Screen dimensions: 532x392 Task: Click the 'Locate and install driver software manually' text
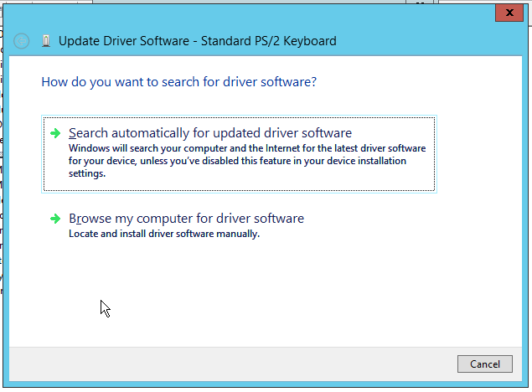(x=164, y=234)
